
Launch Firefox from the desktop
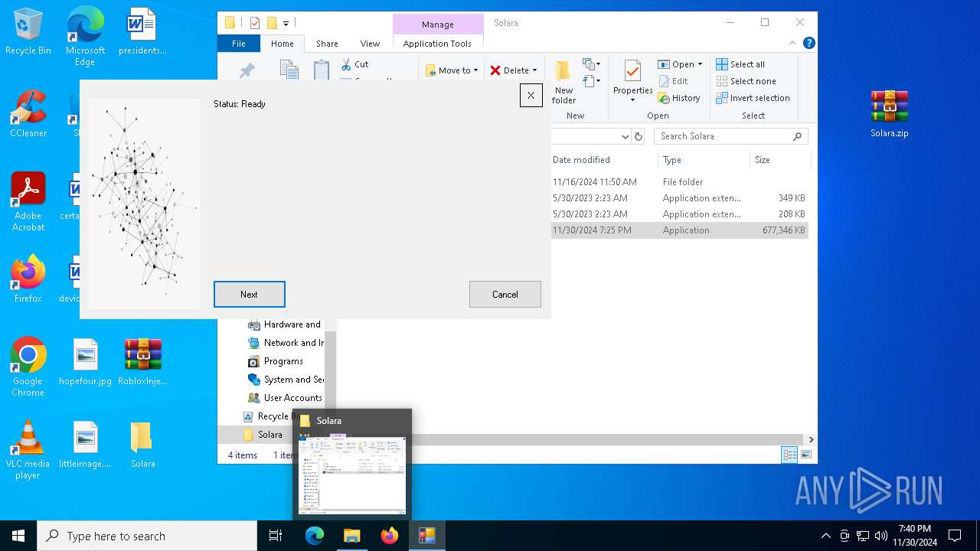pos(28,279)
